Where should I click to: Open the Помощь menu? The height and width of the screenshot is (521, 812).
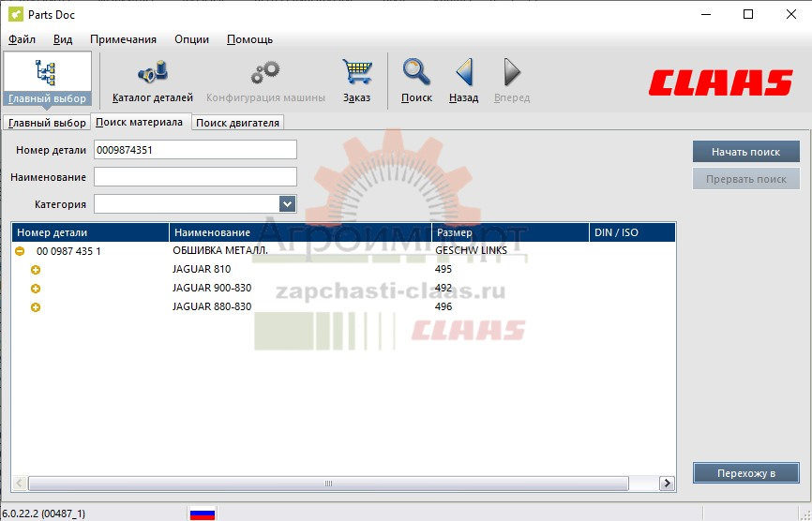pyautogui.click(x=250, y=39)
